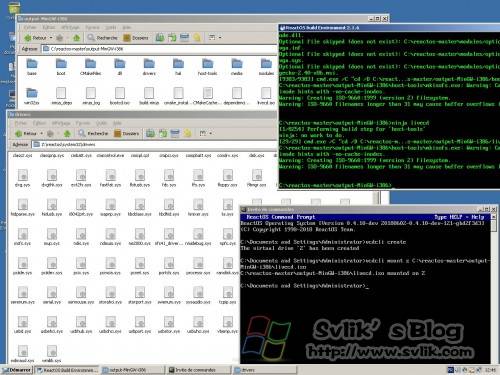
Task: Select tcpip.sys driver file
Action: click(227, 295)
